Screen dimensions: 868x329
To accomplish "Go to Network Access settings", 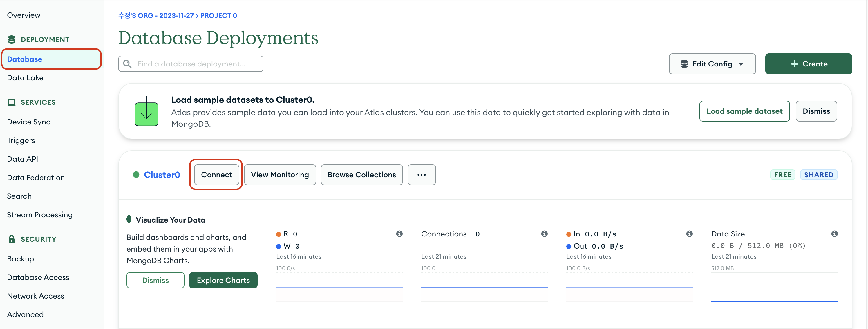I will pyautogui.click(x=35, y=296).
